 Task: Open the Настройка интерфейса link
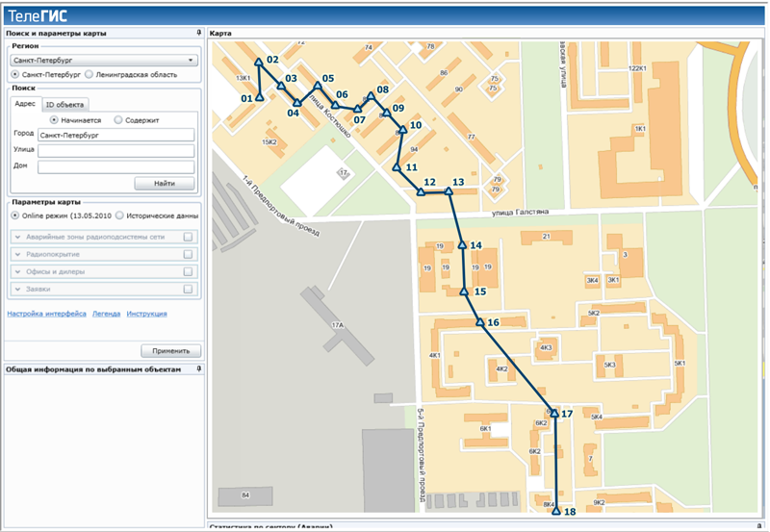pyautogui.click(x=46, y=314)
